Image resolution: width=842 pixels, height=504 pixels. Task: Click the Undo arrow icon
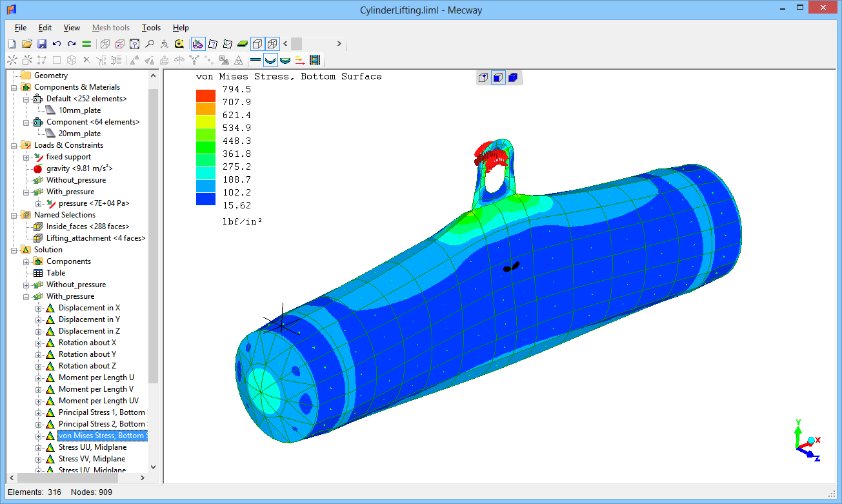click(x=56, y=44)
